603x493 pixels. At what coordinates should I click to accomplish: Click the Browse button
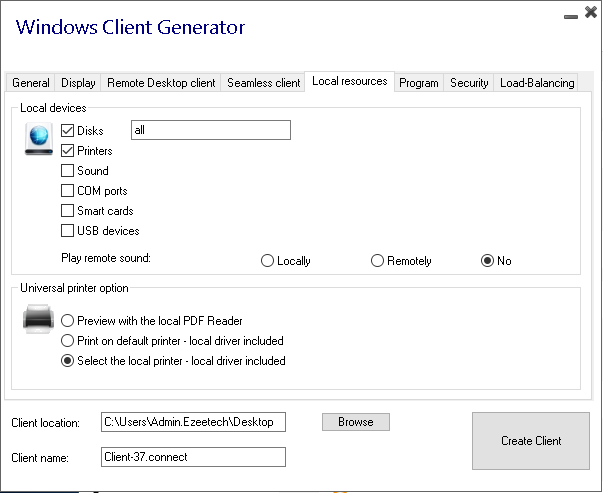[x=355, y=422]
